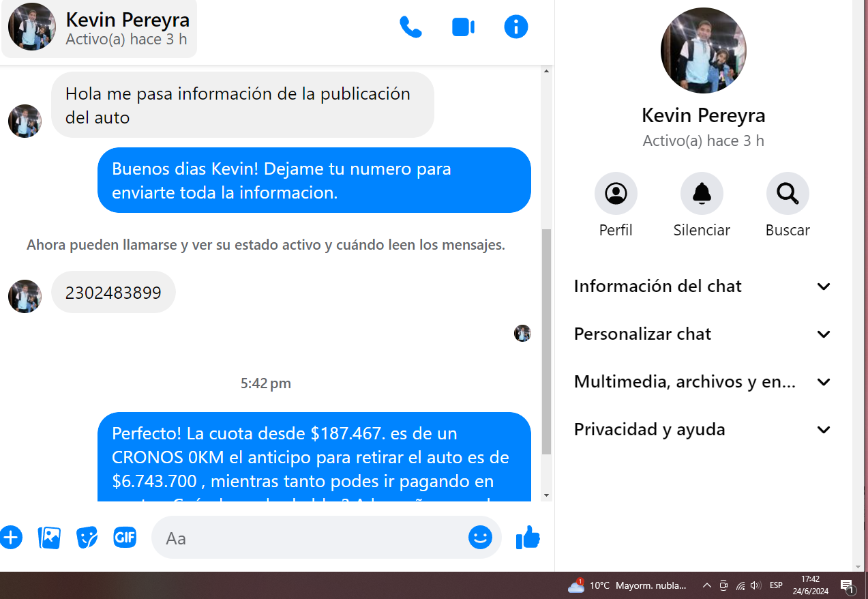The height and width of the screenshot is (599, 868).
Task: Expand Privacidad y ayuda section
Action: pyautogui.click(x=703, y=430)
